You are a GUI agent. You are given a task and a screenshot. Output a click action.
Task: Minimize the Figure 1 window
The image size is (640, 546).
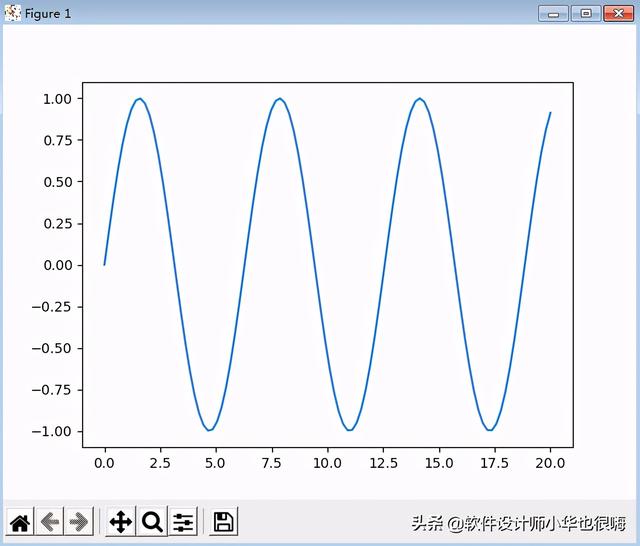point(553,14)
